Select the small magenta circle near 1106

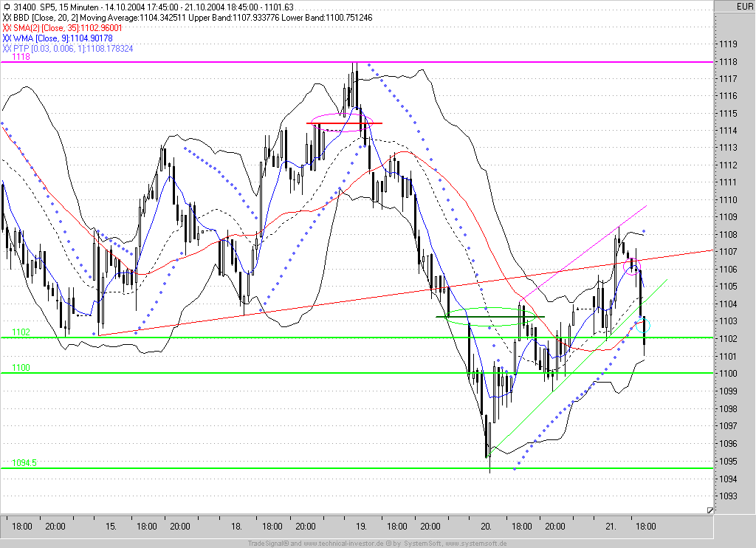click(632, 267)
